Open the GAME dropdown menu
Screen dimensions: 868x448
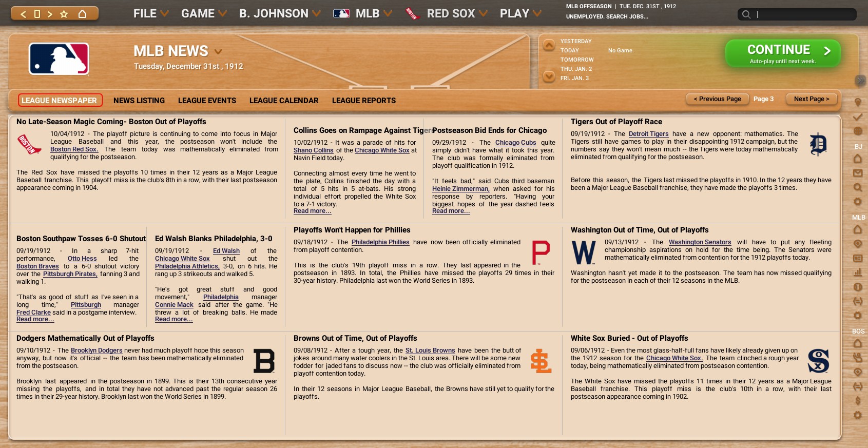point(204,14)
